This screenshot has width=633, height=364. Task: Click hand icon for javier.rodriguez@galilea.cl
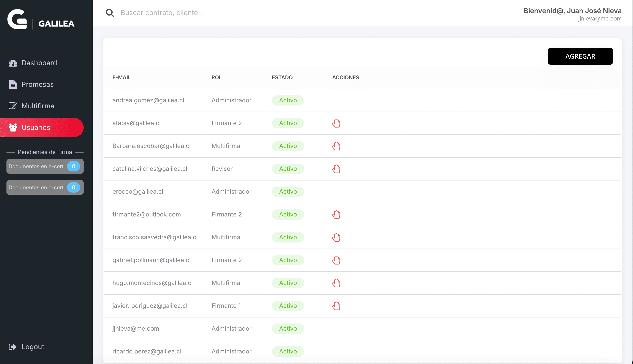[x=336, y=306]
